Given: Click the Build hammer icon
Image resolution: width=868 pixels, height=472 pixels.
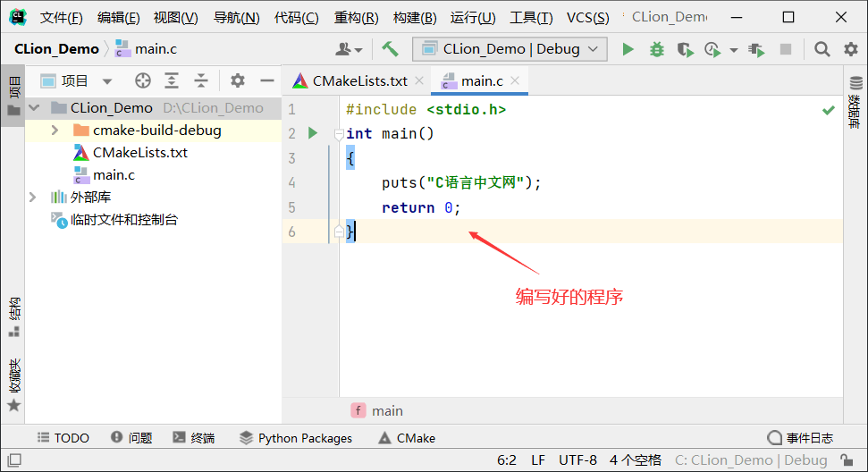Looking at the screenshot, I should [390, 49].
